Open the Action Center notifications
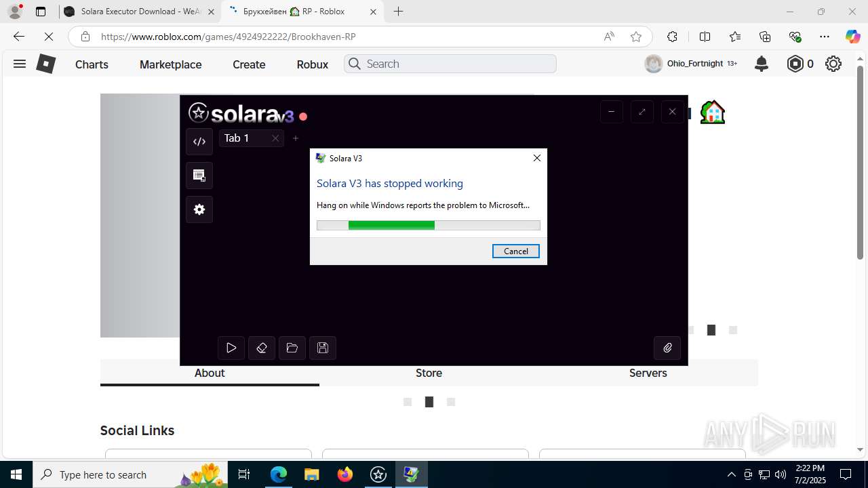Screen dimensions: 868x488 [x=846, y=474]
